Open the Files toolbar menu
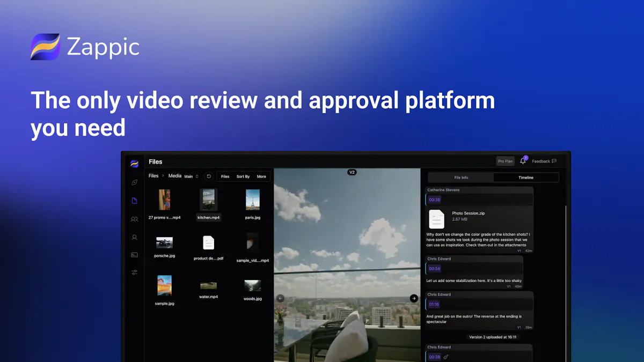This screenshot has width=644, height=362. (x=225, y=176)
